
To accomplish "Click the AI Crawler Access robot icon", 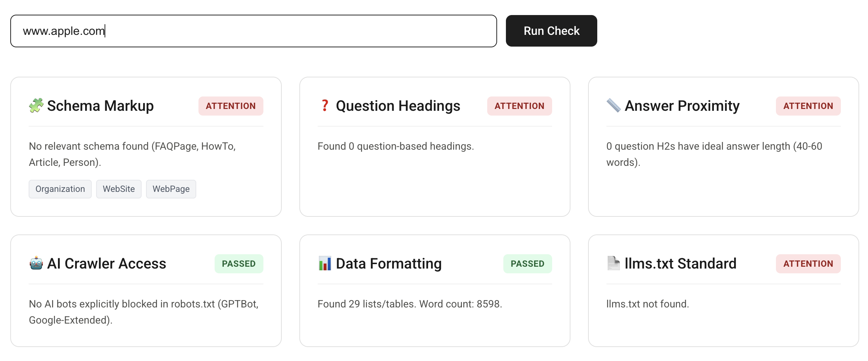I will (x=36, y=263).
